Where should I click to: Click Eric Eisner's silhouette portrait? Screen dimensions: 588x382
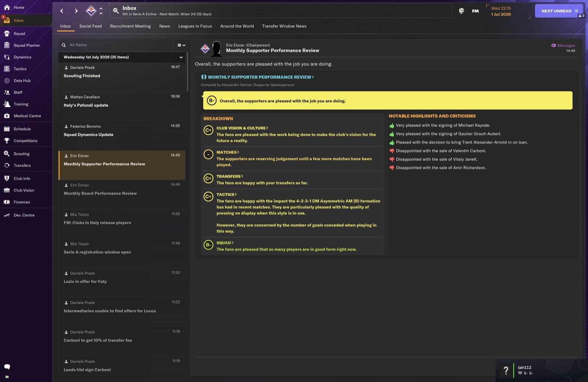point(217,49)
